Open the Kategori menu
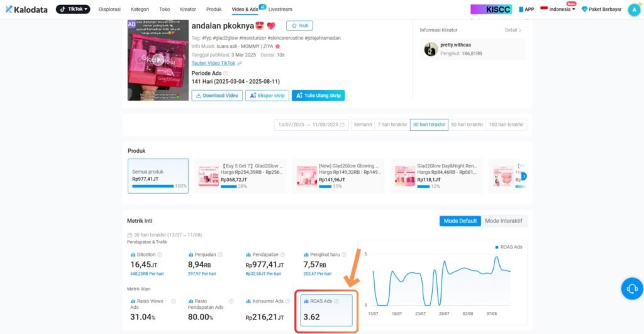This screenshot has width=644, height=334. click(140, 9)
